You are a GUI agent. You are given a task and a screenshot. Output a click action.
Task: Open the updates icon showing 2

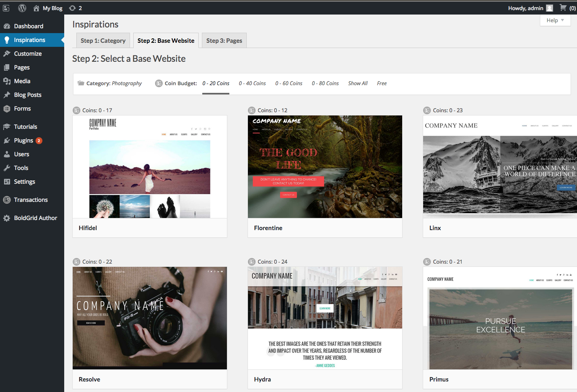click(73, 8)
